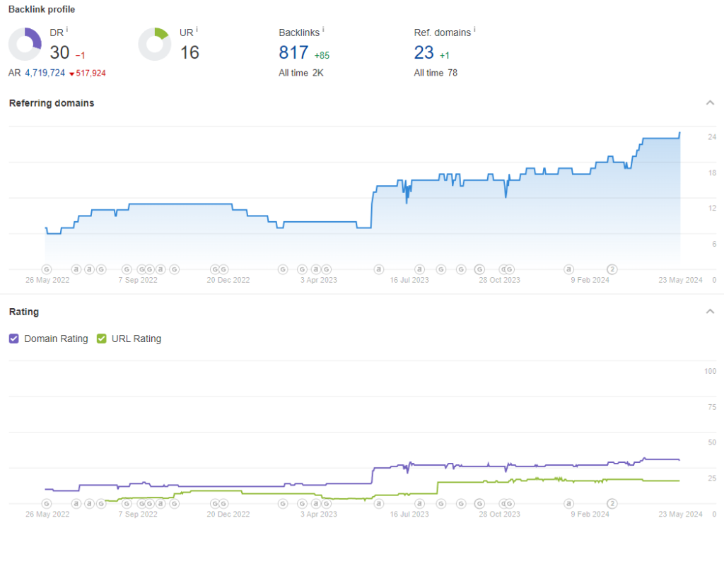Click the info icon next to UR
724x588 pixels.
pos(197,30)
